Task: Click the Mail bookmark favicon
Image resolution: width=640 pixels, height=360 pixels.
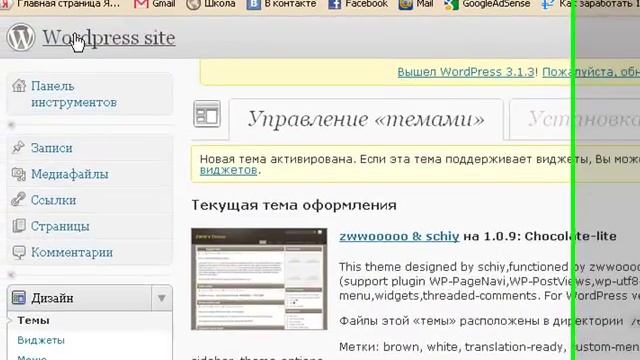Action: point(405,4)
